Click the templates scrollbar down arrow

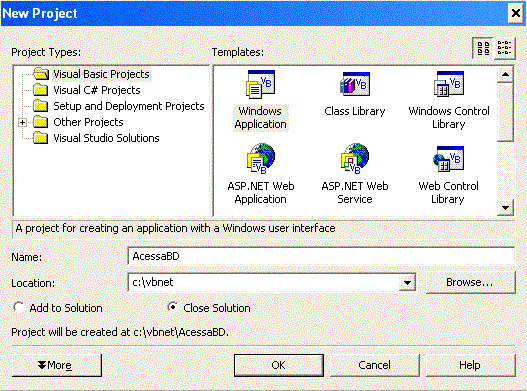505,208
